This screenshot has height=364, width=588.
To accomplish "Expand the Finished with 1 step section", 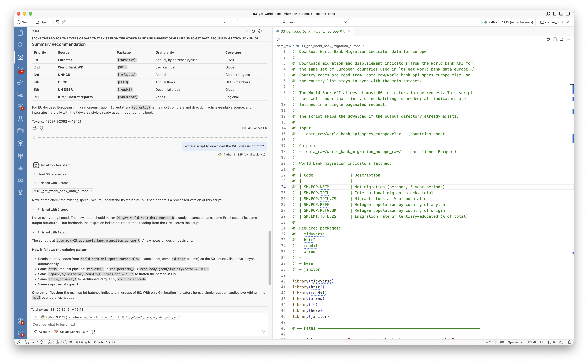I will [x=50, y=233].
